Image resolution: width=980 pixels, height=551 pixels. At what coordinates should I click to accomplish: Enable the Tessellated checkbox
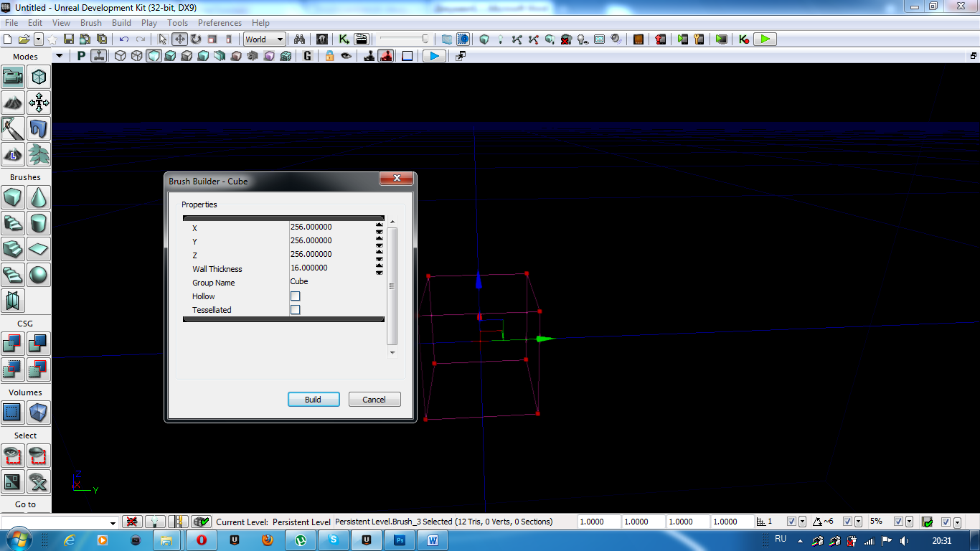click(x=295, y=310)
